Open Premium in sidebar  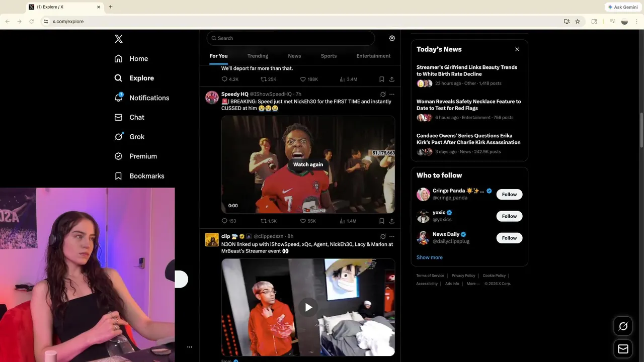[136, 156]
